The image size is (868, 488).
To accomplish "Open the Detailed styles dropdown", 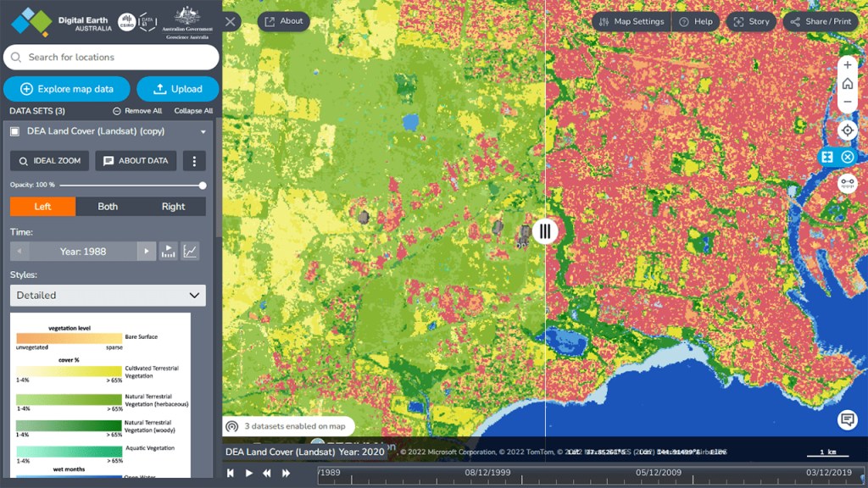I will (x=107, y=295).
